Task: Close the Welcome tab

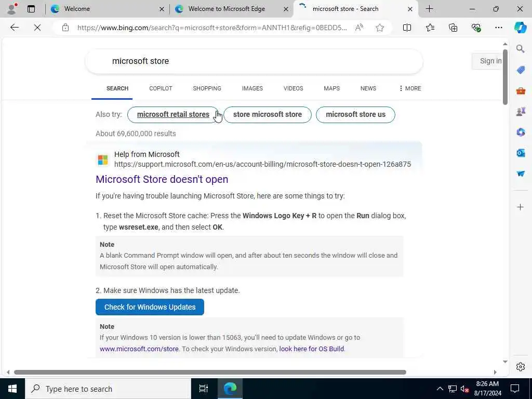Action: pos(162,9)
